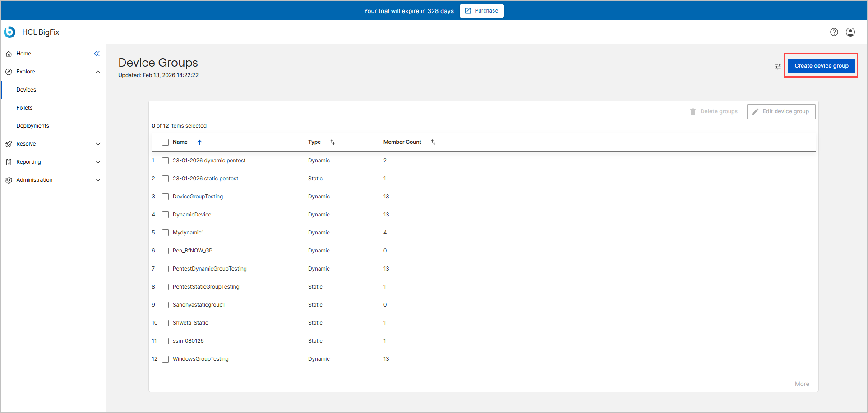Collapse the Explore menu section

[98, 72]
